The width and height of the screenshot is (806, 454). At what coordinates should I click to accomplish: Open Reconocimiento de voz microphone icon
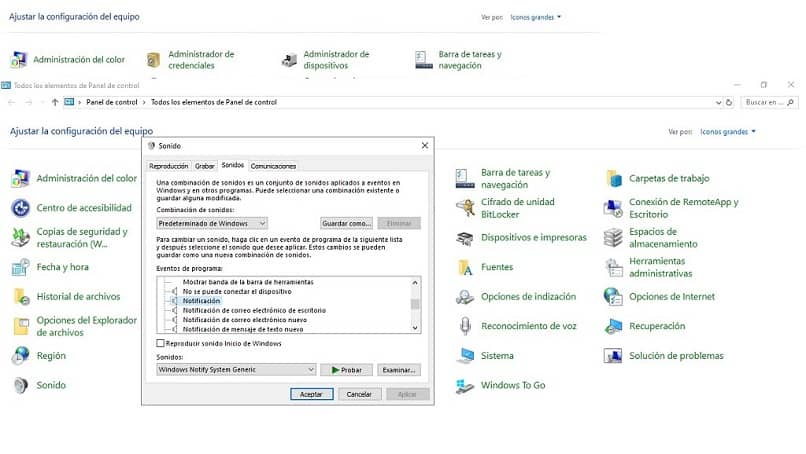[465, 326]
